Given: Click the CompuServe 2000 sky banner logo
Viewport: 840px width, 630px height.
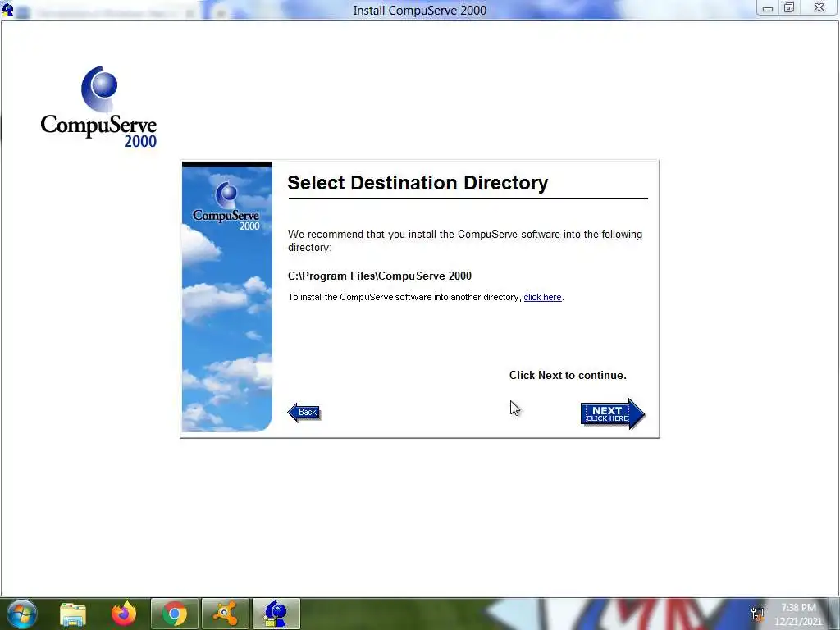Looking at the screenshot, I should pos(226,206).
